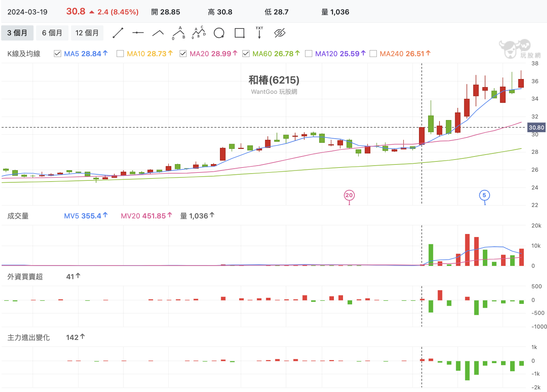547x392 pixels.
Task: Click the 主力進出變化 panel label
Action: tap(28, 337)
